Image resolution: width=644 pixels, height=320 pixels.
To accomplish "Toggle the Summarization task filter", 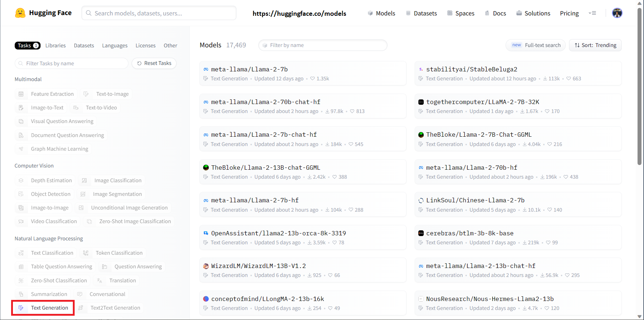I will coord(43,294).
